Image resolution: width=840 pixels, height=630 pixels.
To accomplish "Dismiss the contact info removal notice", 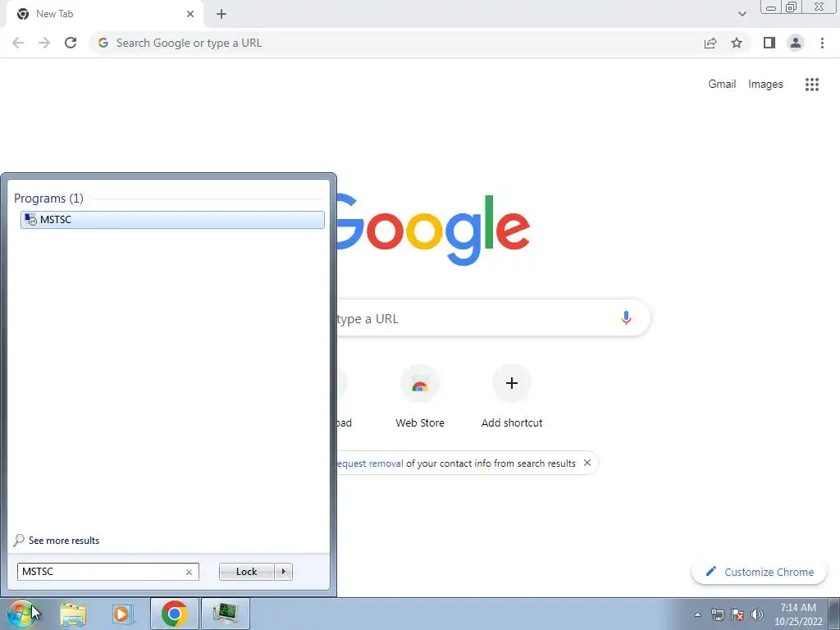I will tap(587, 463).
